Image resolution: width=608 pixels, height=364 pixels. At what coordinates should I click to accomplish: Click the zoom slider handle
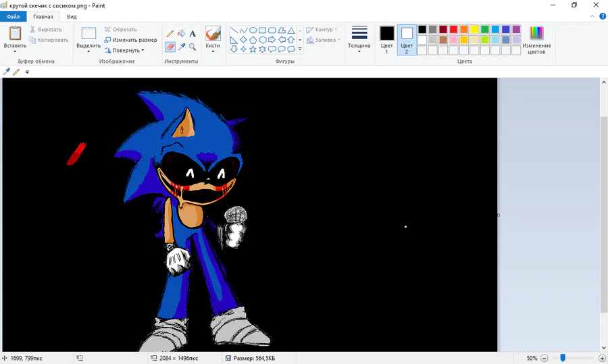click(563, 358)
